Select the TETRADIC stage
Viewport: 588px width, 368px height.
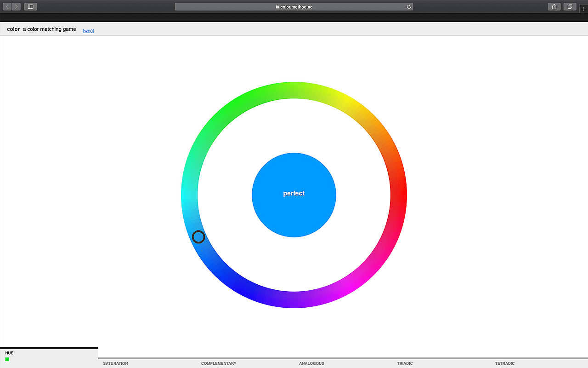click(x=505, y=363)
